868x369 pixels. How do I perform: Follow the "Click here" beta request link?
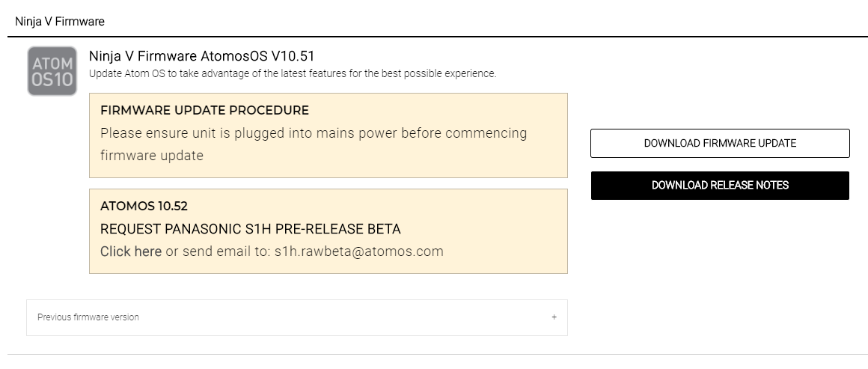[131, 251]
